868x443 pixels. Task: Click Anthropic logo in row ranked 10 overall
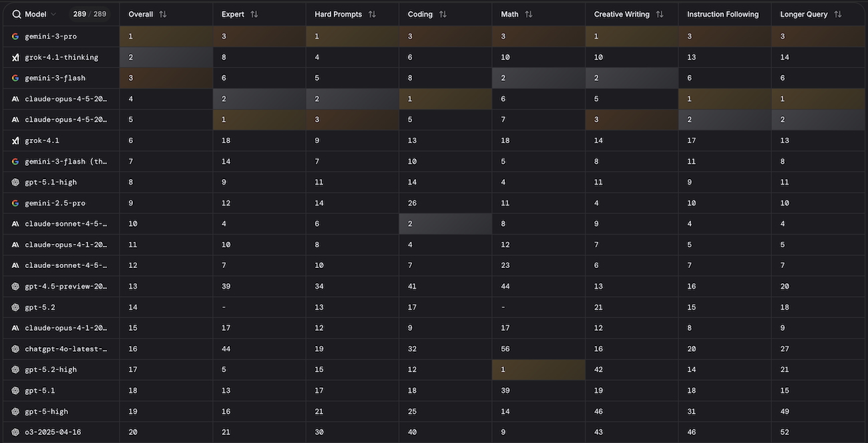point(15,224)
